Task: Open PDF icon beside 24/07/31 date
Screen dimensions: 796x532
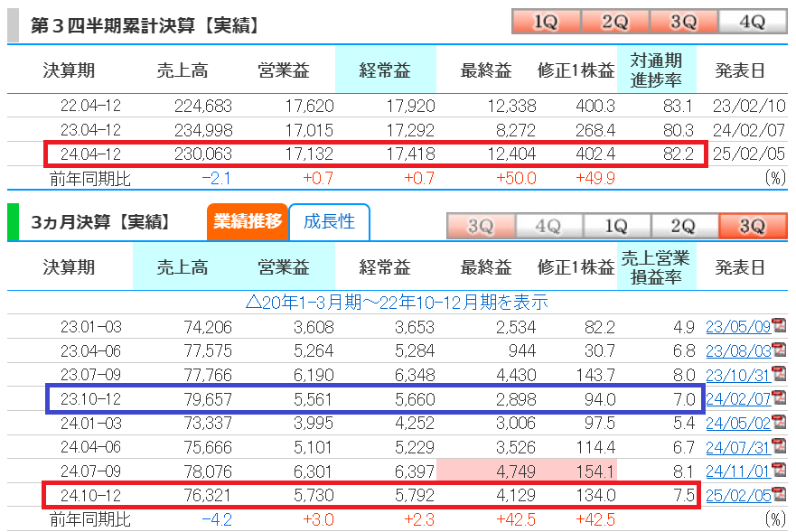Action: [x=779, y=446]
